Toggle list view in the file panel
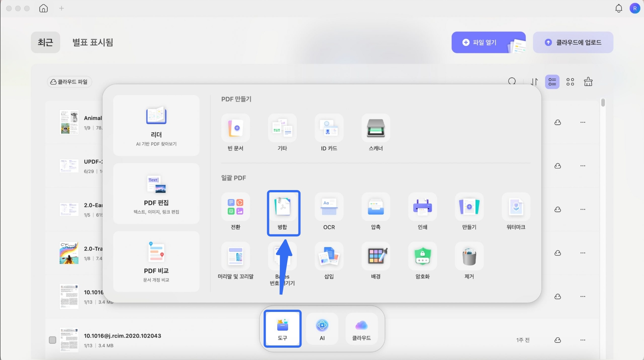The image size is (644, 360). pyautogui.click(x=552, y=82)
